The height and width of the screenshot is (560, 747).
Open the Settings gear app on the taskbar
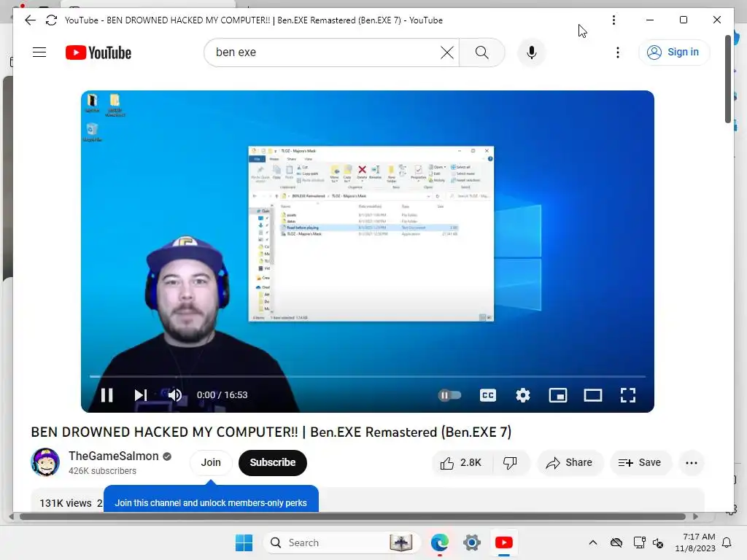[472, 542]
